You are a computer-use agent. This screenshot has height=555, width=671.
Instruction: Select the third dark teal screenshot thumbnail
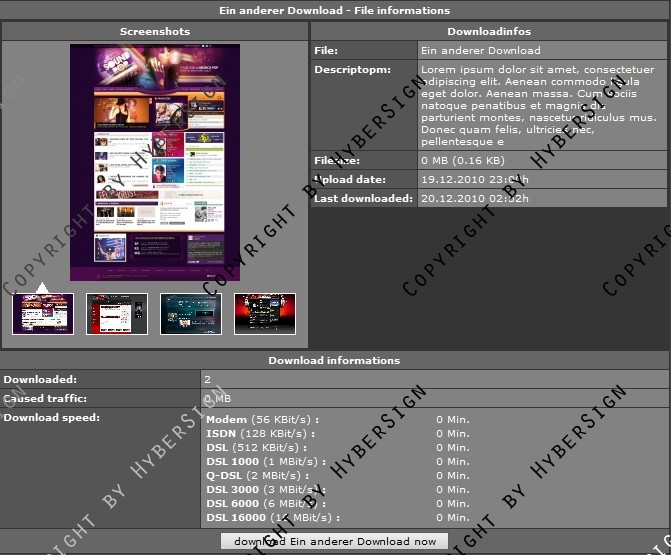click(191, 314)
